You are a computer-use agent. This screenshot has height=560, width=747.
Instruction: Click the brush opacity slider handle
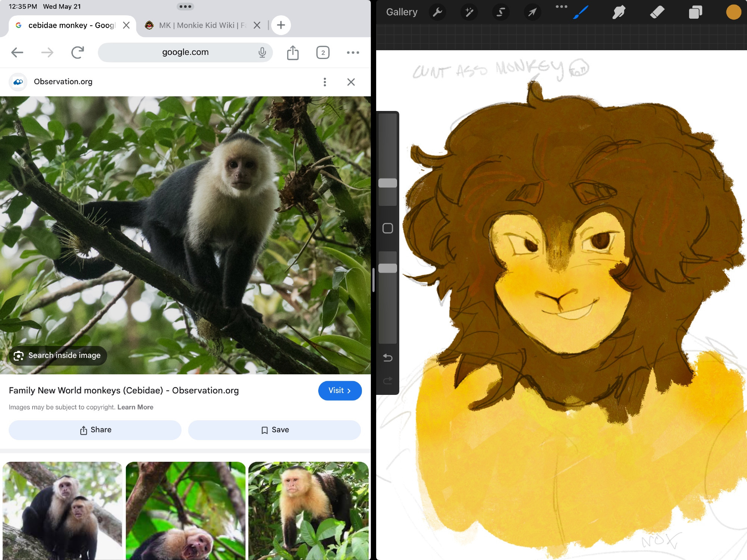388,268
